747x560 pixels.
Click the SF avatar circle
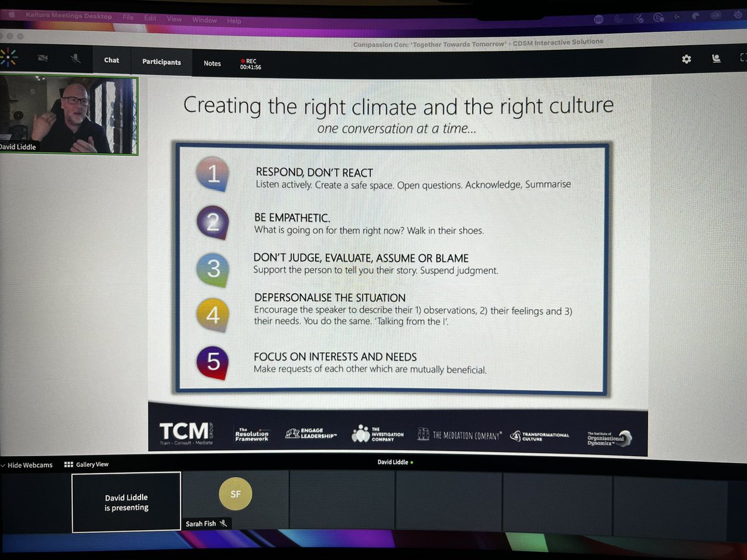235,493
